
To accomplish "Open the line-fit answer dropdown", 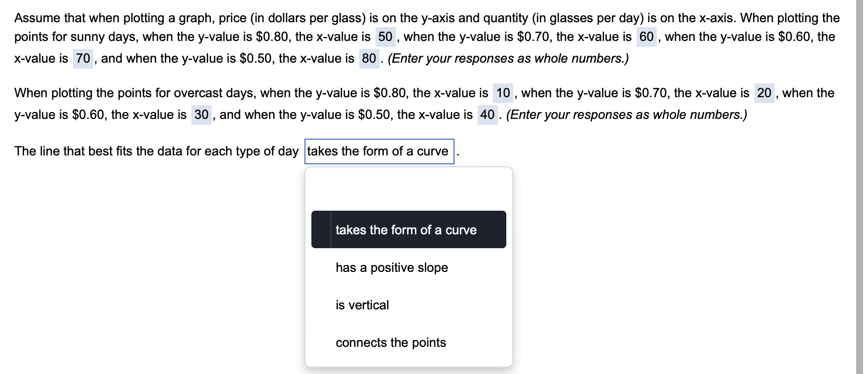I will tap(379, 151).
